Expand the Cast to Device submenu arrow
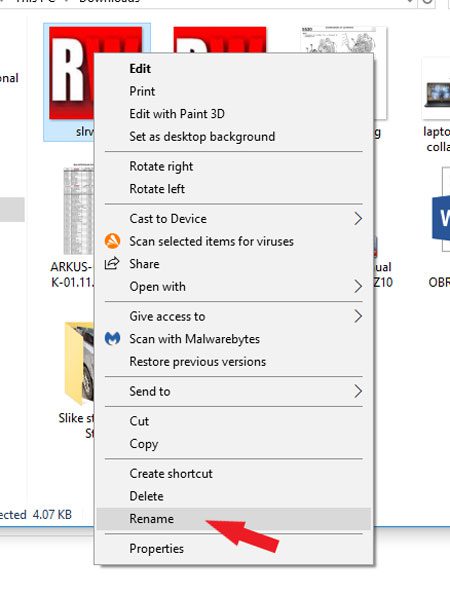This screenshot has width=450, height=595. pos(358,219)
